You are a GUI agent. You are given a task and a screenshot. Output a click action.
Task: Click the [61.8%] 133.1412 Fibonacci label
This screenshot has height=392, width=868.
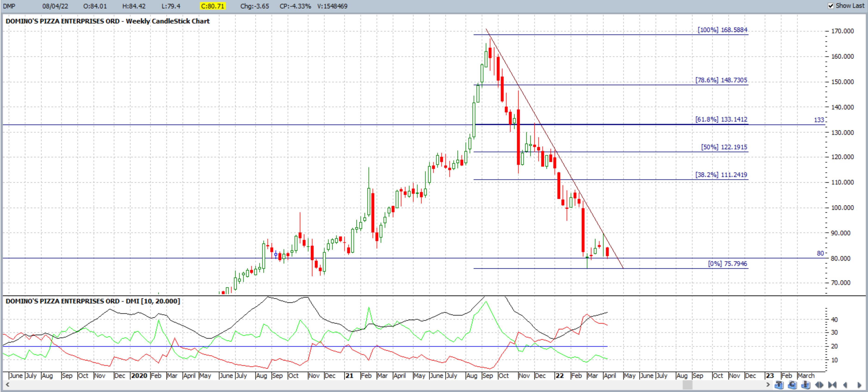pyautogui.click(x=721, y=119)
